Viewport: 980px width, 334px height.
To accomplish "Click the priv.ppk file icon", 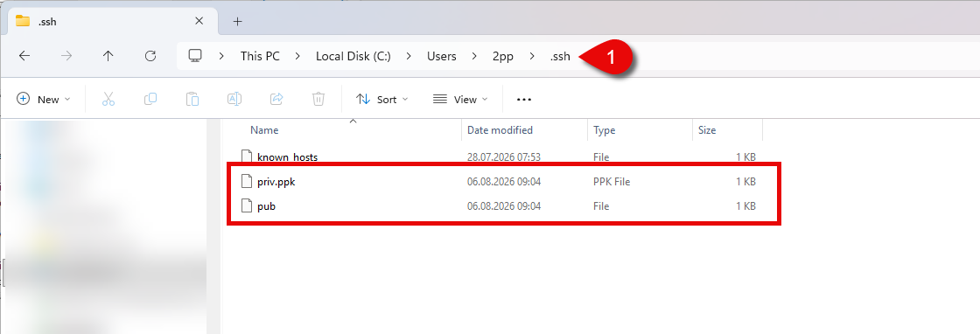I will (x=247, y=182).
